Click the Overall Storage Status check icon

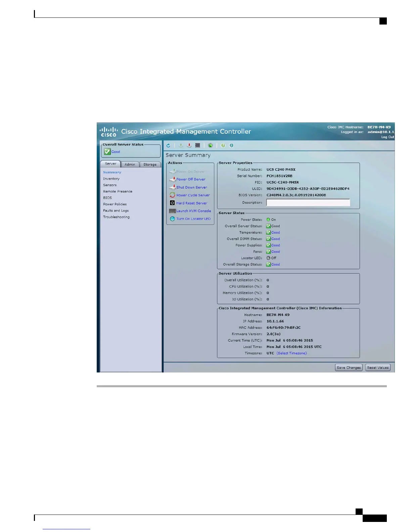tap(268, 264)
